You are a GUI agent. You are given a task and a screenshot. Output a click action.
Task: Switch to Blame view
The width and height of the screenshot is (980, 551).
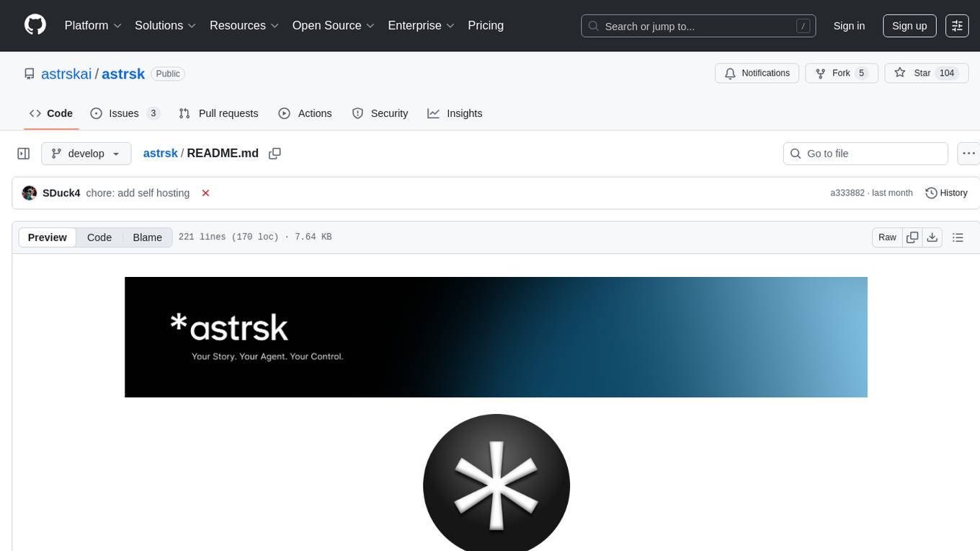coord(147,237)
